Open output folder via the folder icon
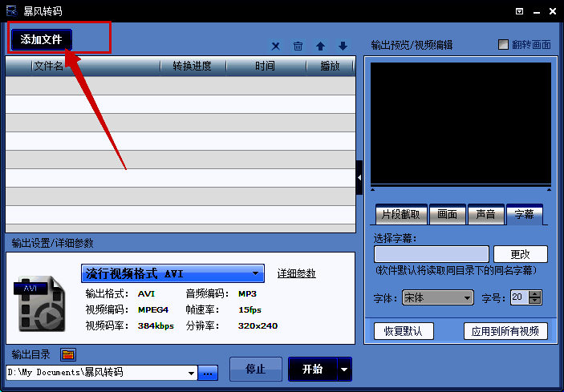 (x=68, y=354)
